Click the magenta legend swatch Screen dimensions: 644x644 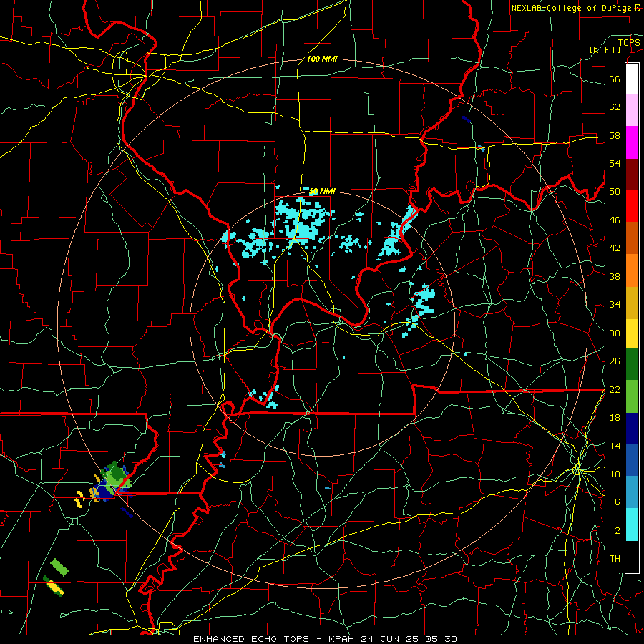click(x=632, y=142)
